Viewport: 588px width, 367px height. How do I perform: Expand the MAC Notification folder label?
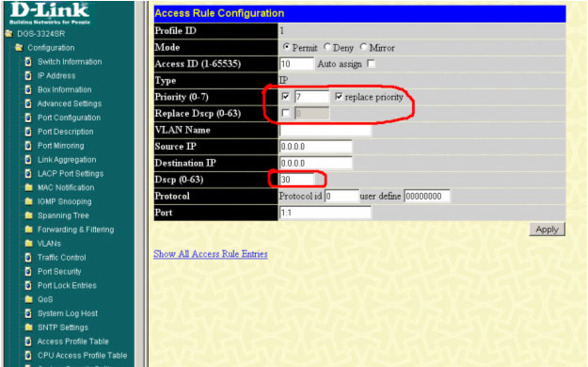coord(66,187)
